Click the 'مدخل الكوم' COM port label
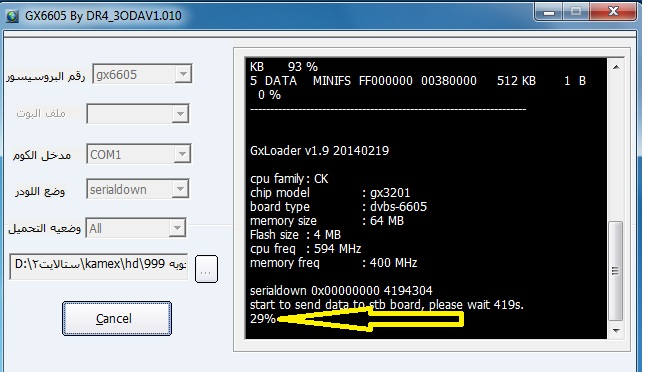The height and width of the screenshot is (372, 645). (x=42, y=155)
